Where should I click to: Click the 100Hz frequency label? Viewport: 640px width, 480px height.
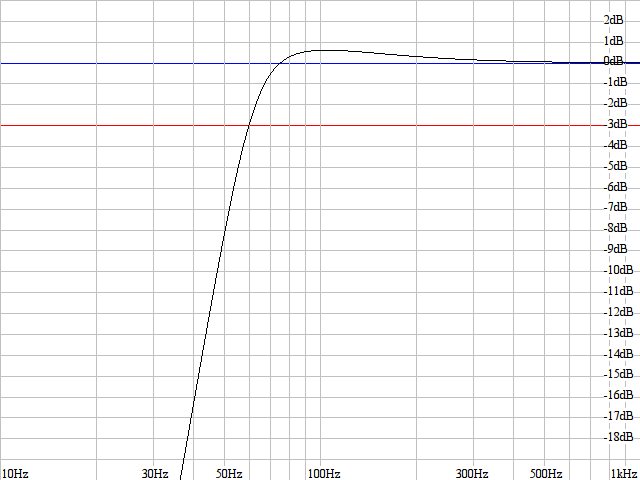(324, 474)
